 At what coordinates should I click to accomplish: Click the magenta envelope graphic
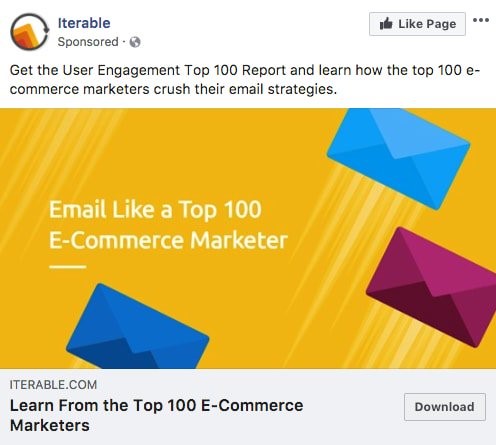(433, 287)
